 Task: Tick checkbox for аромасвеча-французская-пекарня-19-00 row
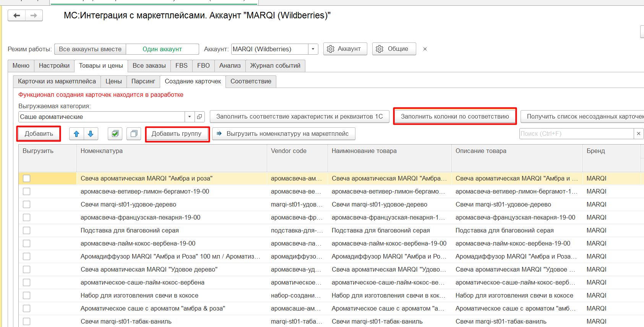tap(26, 217)
